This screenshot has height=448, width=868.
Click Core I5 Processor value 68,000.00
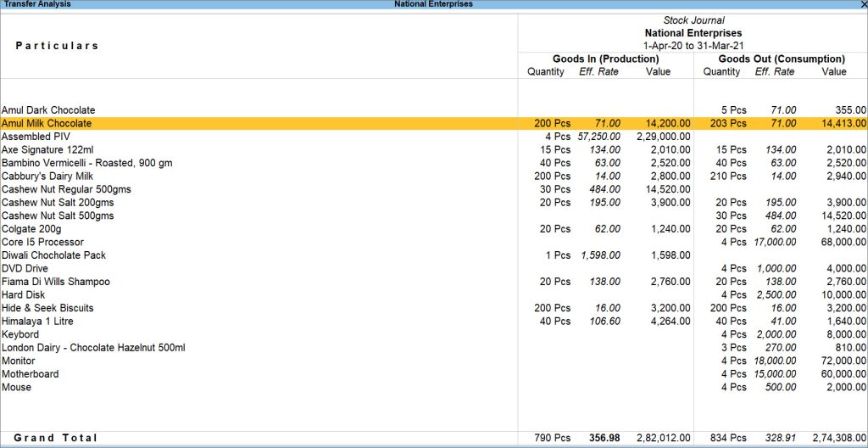844,243
